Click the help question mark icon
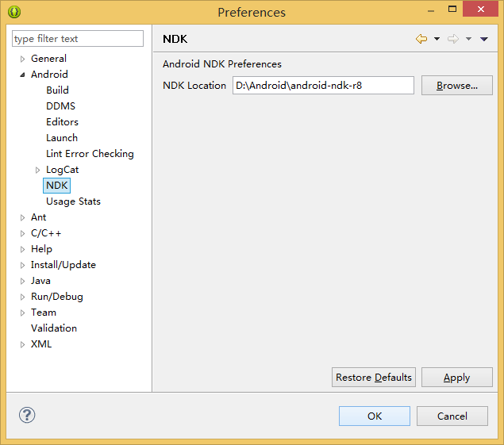 (x=27, y=415)
